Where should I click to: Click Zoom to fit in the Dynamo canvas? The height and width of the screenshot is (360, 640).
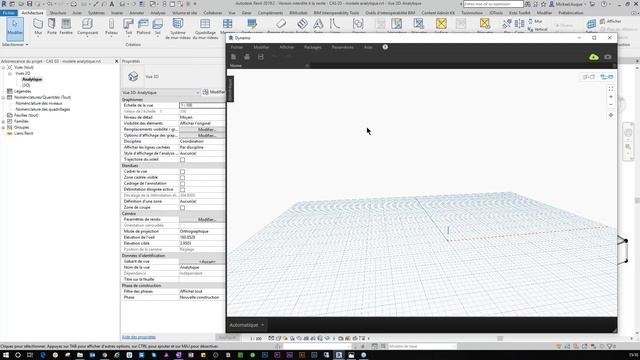pos(611,89)
